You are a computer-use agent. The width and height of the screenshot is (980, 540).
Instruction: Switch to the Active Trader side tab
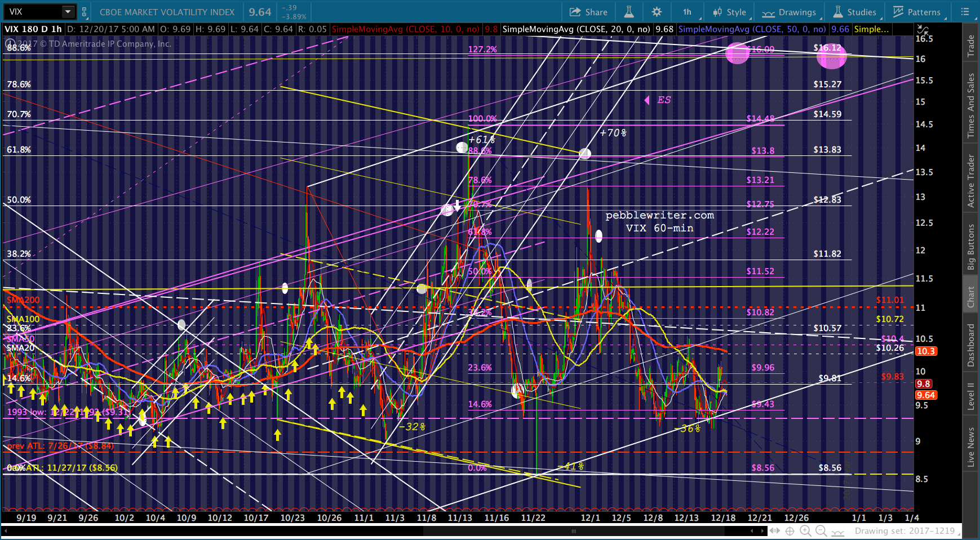click(x=971, y=181)
